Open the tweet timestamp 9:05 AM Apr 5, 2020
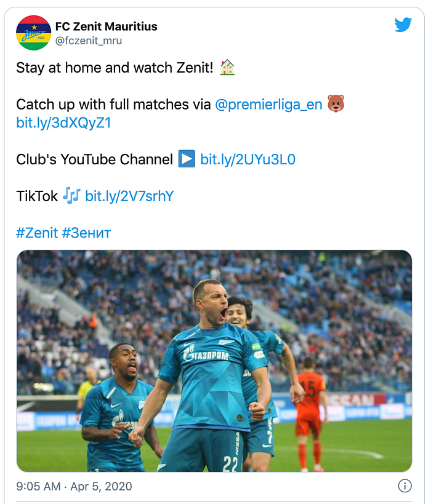This screenshot has width=431, height=504. pyautogui.click(x=74, y=486)
